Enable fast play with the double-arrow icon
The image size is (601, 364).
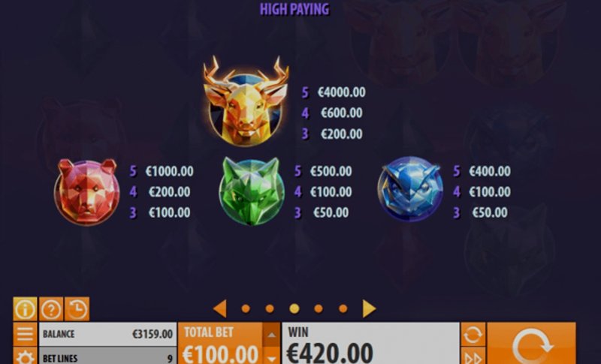pyautogui.click(x=473, y=356)
